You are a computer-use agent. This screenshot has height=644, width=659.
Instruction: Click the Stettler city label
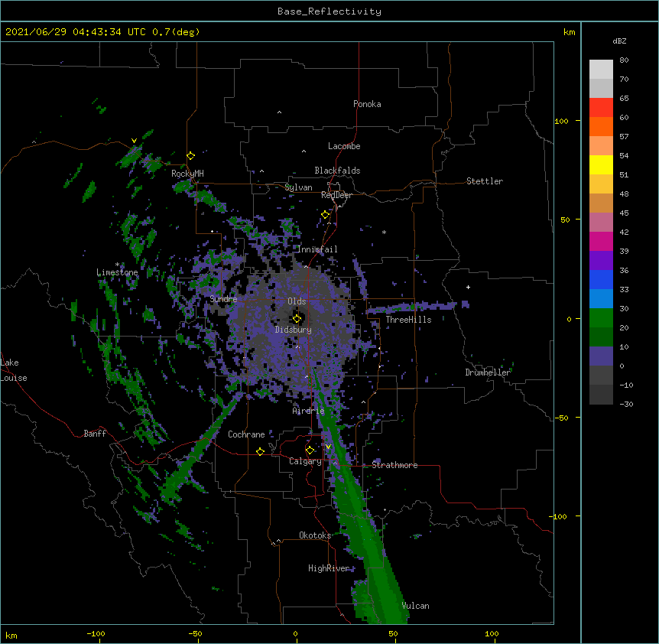485,181
